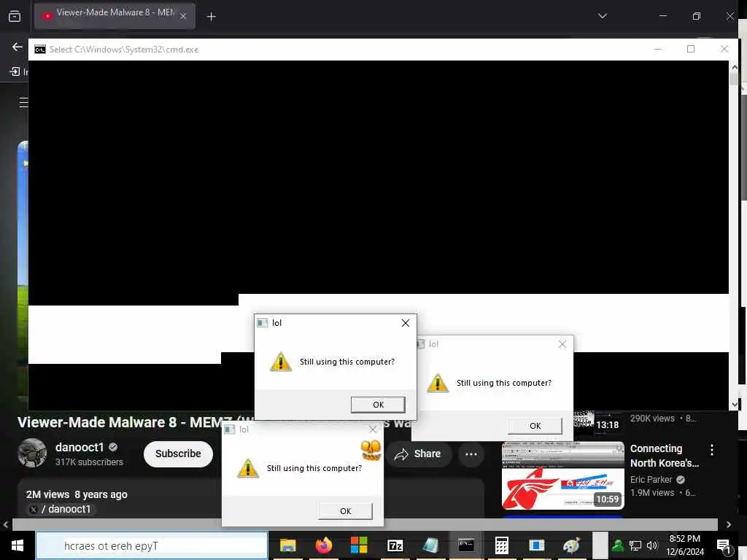This screenshot has width=747, height=560.
Task: Click OK in the bottom lol dialog
Action: [x=345, y=511]
